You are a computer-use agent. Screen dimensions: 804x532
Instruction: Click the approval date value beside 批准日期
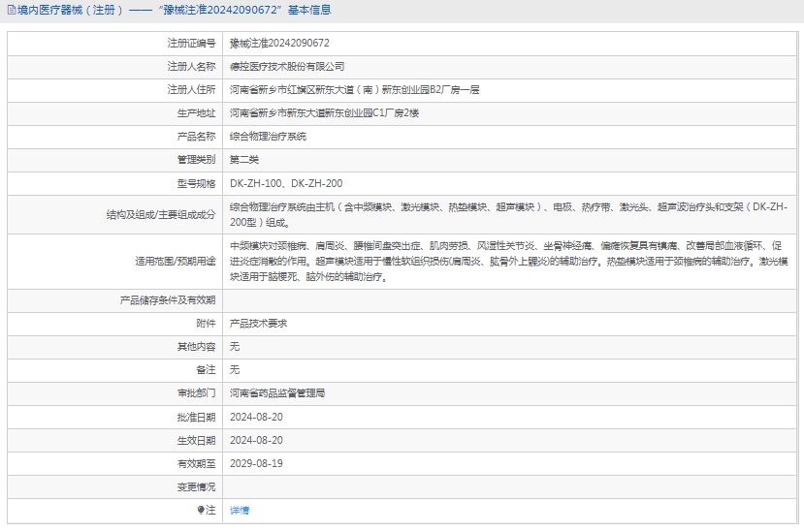click(x=256, y=417)
